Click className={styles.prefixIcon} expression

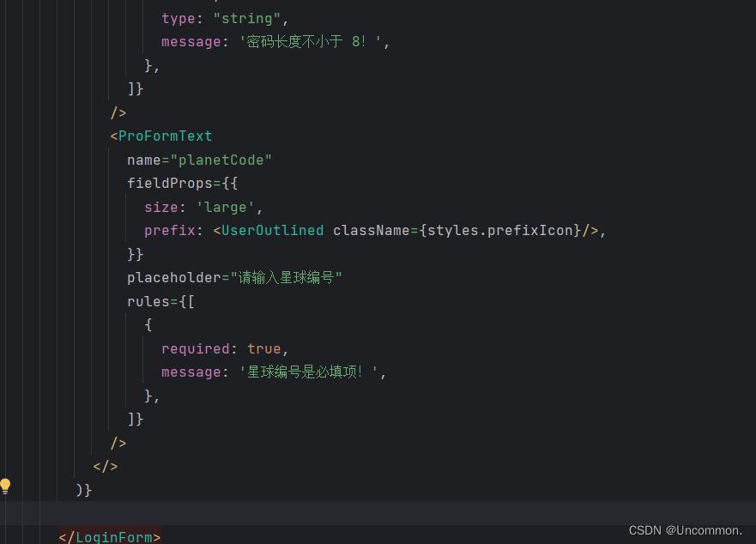[x=457, y=231]
